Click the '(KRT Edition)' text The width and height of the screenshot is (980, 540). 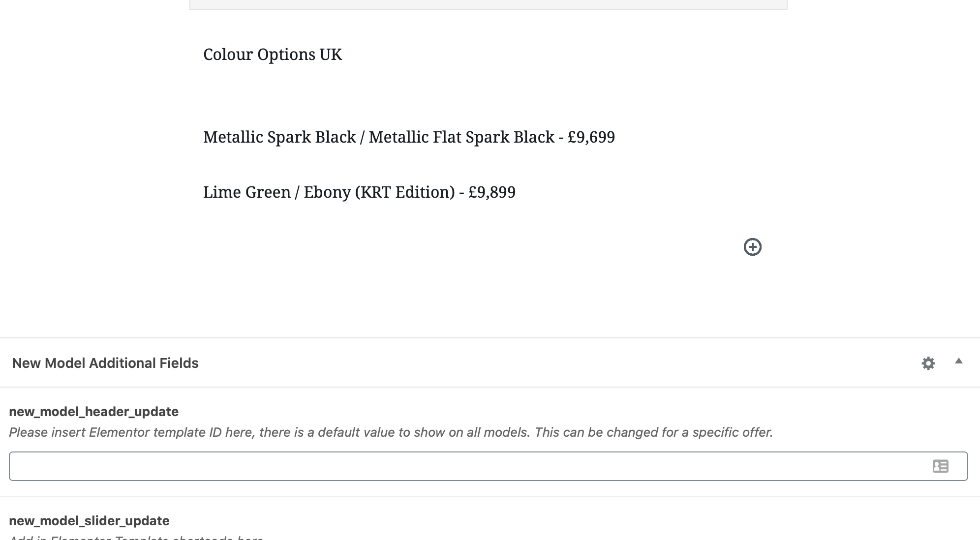(405, 192)
